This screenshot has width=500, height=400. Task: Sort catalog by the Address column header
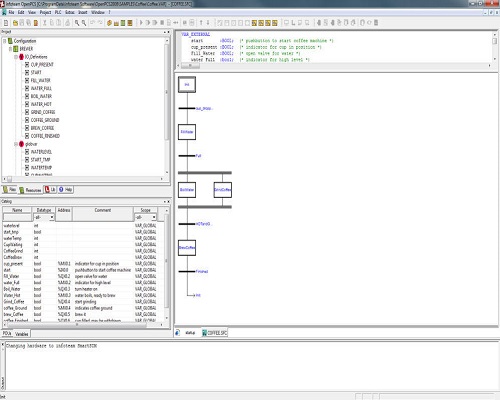(64, 210)
